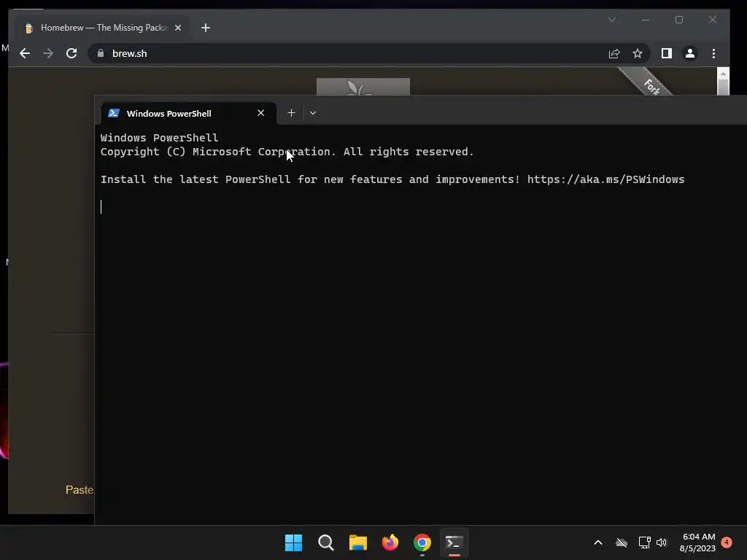The image size is (747, 560).
Task: Open the Chrome profile menu
Action: (x=690, y=53)
